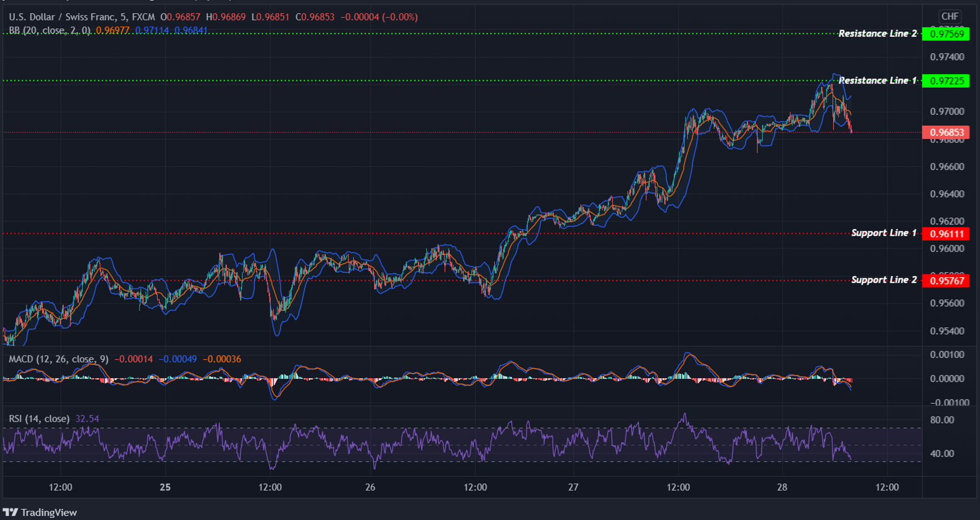Viewport: 980px width, 520px height.
Task: Click the RSI value 32.54 in the legend
Action: 87,419
